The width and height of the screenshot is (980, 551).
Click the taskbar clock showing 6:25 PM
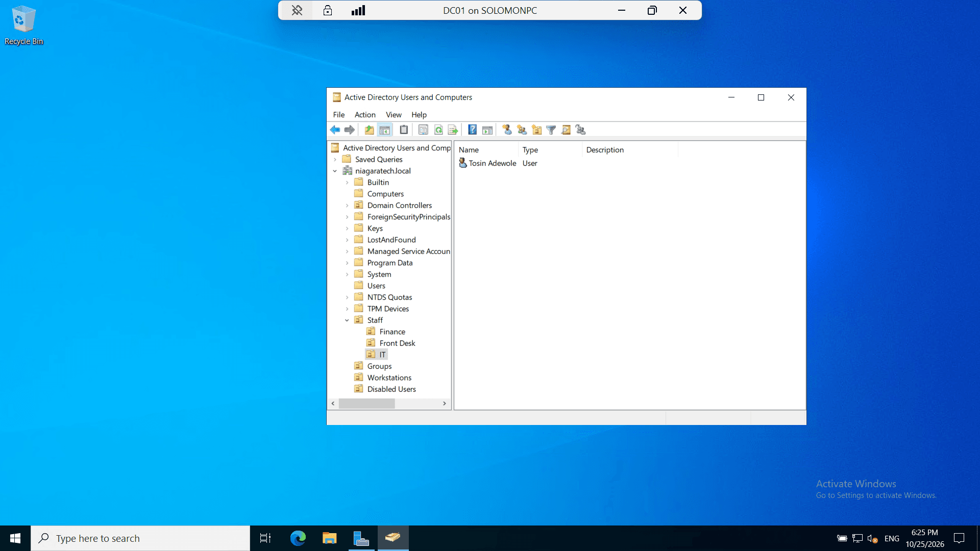click(925, 538)
